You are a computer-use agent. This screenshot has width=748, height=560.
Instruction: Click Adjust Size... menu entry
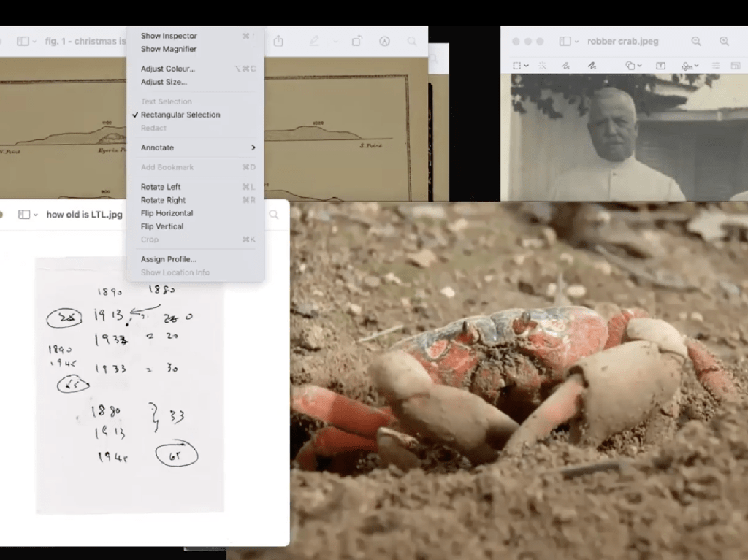click(164, 82)
